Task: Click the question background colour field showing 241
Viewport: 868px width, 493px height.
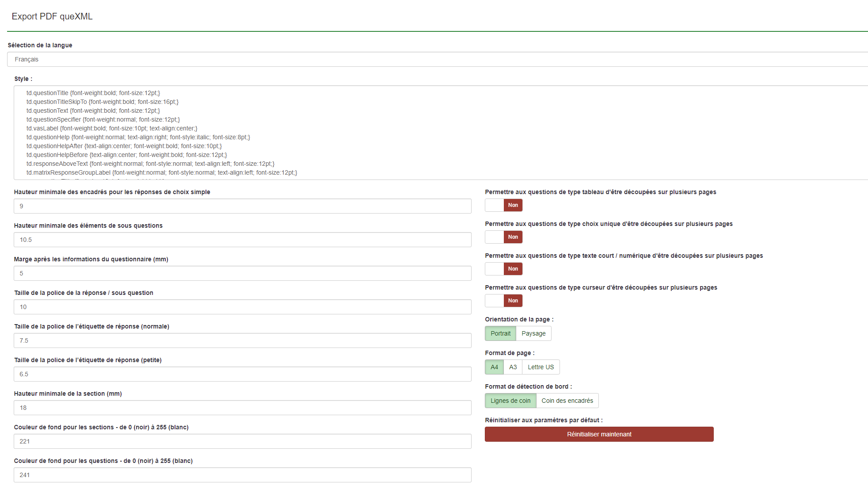Action: pyautogui.click(x=242, y=475)
